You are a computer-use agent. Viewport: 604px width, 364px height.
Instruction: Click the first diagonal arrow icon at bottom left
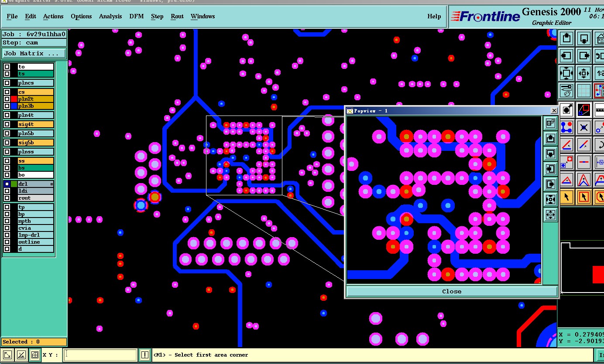point(7,355)
